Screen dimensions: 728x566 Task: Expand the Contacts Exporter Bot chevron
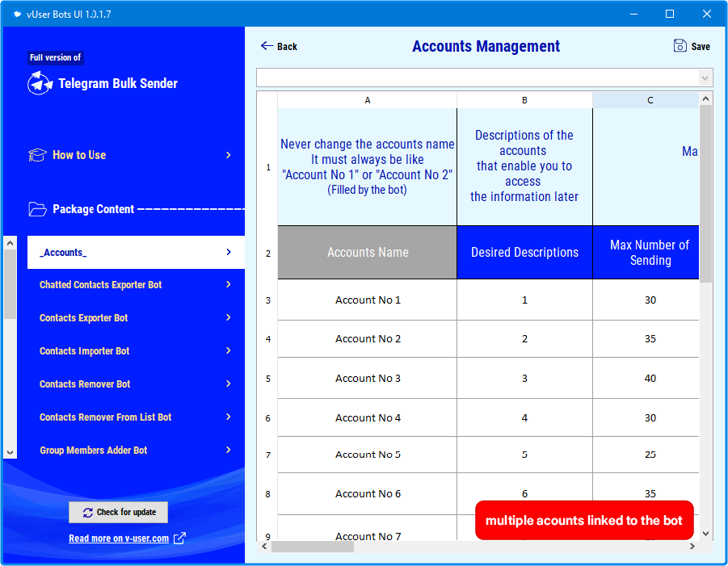click(x=228, y=317)
